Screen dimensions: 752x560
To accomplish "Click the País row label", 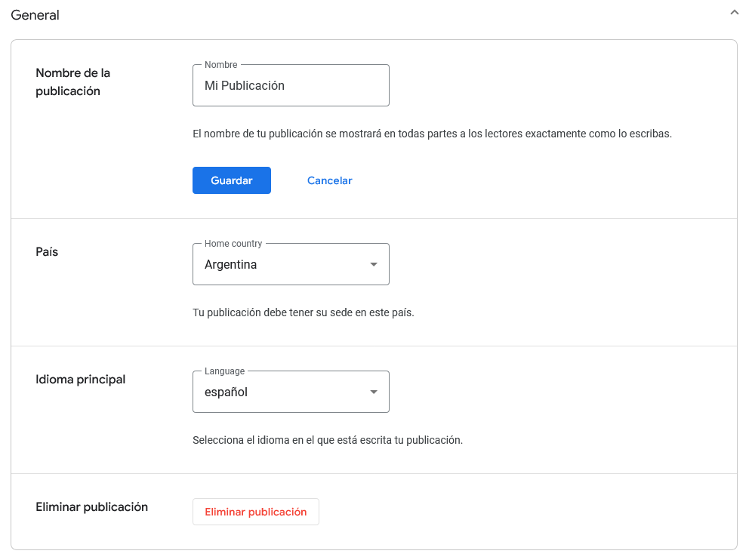I will [47, 251].
